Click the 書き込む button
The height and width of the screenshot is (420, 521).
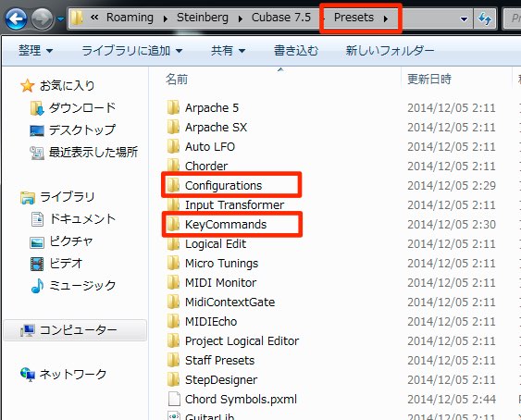pyautogui.click(x=296, y=51)
